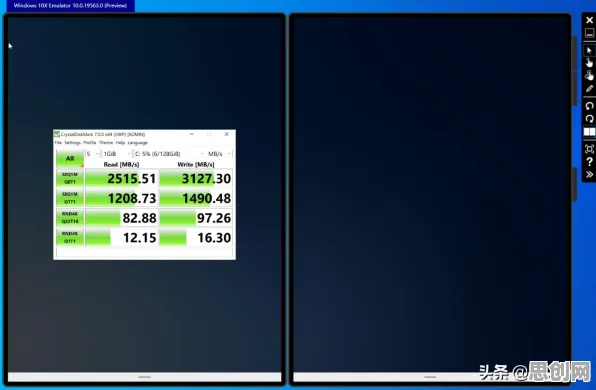Open the File menu in CrystalDiskMark
The height and width of the screenshot is (390, 596).
58,143
